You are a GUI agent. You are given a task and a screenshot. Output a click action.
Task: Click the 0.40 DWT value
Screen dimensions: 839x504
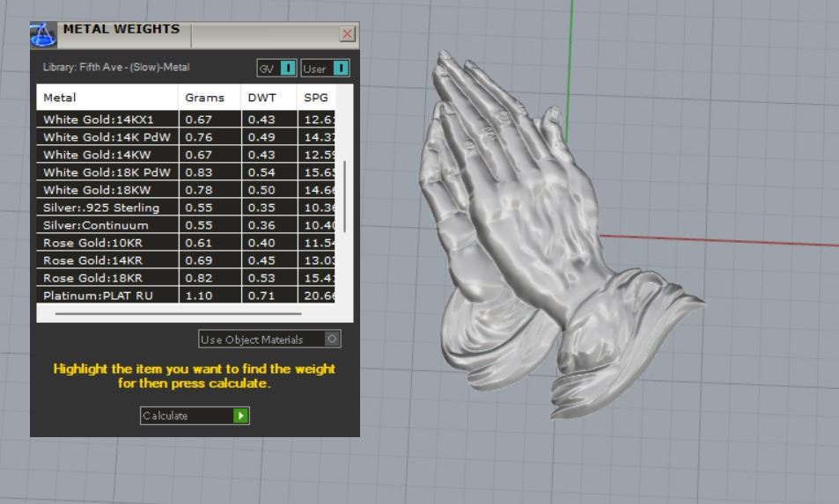(x=261, y=243)
